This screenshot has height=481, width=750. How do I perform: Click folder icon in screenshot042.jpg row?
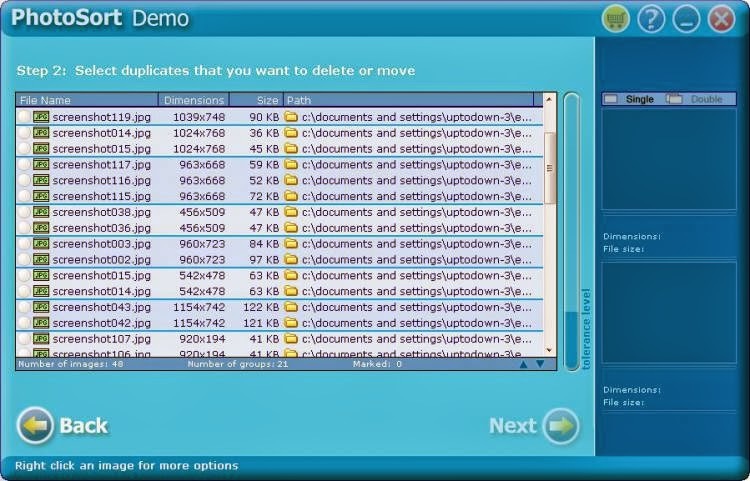click(291, 323)
